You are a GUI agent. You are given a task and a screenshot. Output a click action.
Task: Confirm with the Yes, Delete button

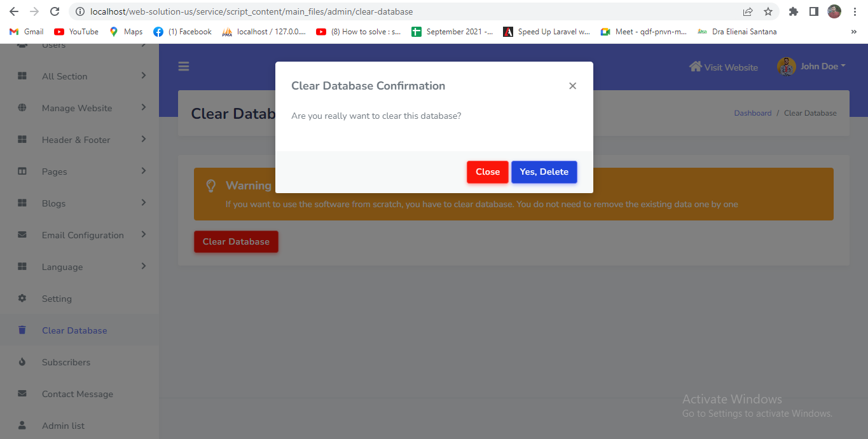click(x=544, y=172)
